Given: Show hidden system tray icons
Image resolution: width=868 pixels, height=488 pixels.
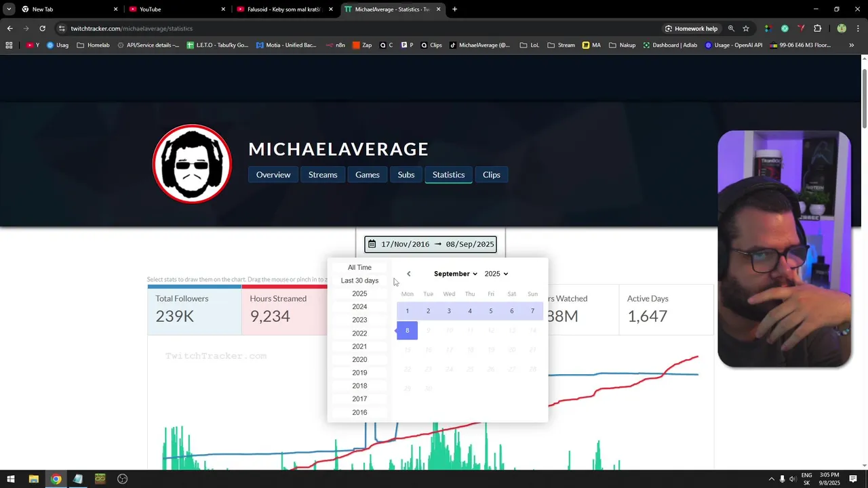Looking at the screenshot, I should pos(771,479).
